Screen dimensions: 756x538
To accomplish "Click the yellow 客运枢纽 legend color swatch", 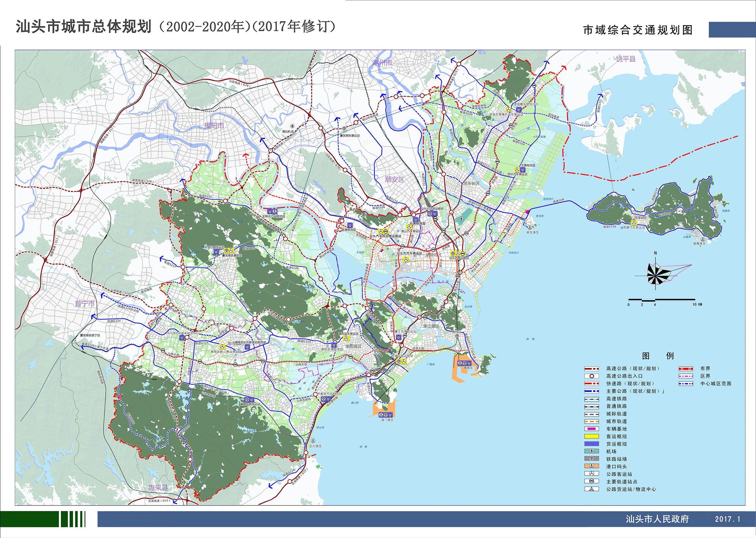I will click(591, 436).
